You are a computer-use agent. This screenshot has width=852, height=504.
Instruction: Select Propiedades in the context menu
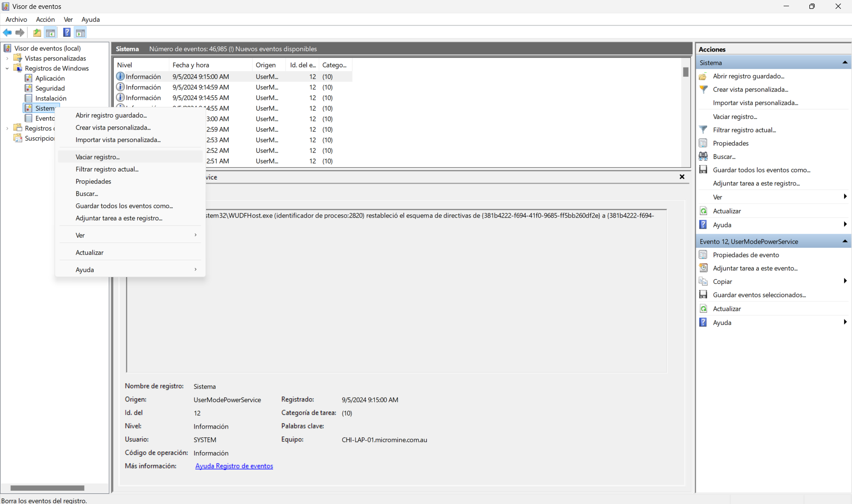tap(93, 181)
